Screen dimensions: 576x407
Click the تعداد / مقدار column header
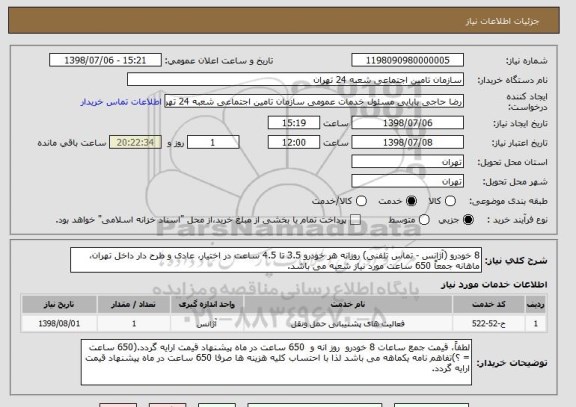point(133,304)
